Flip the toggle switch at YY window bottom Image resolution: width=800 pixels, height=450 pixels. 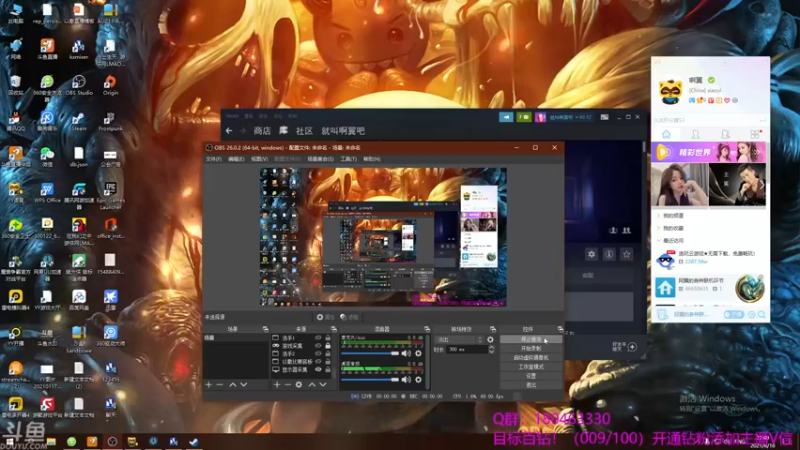[734, 315]
